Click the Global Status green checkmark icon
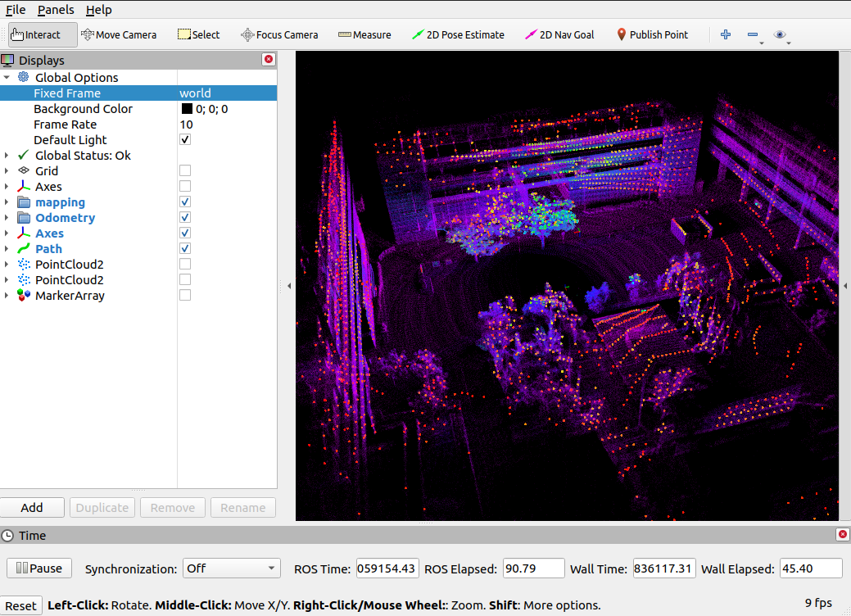The width and height of the screenshot is (851, 616). pos(23,155)
